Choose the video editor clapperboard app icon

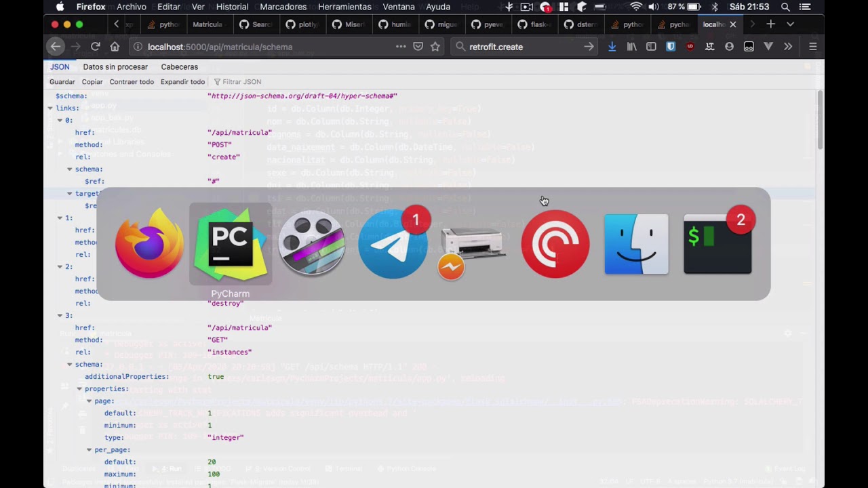pos(312,244)
